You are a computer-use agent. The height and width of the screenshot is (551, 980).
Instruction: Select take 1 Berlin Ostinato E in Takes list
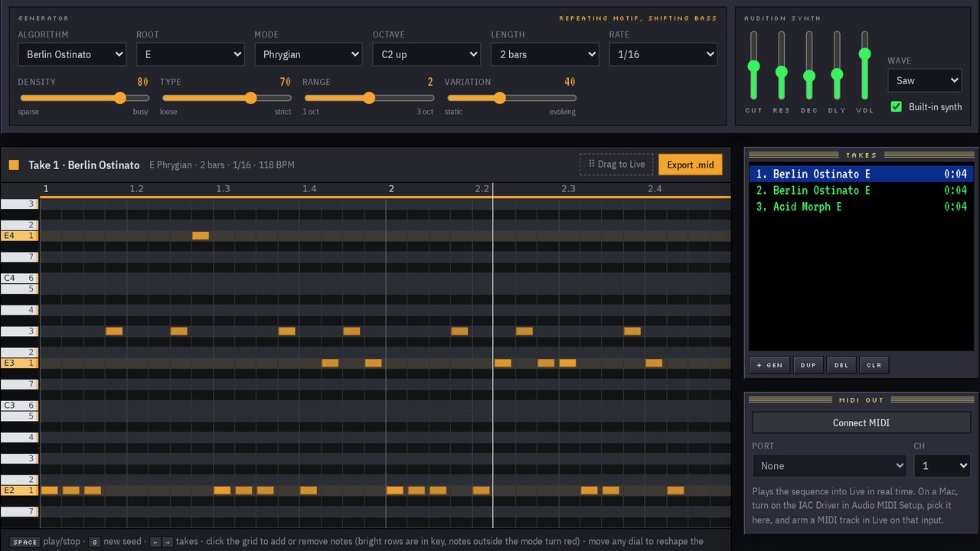[861, 174]
